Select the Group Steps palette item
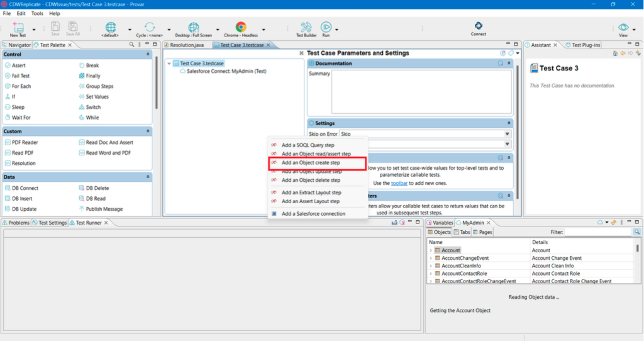This screenshot has height=341, width=644. [96, 86]
